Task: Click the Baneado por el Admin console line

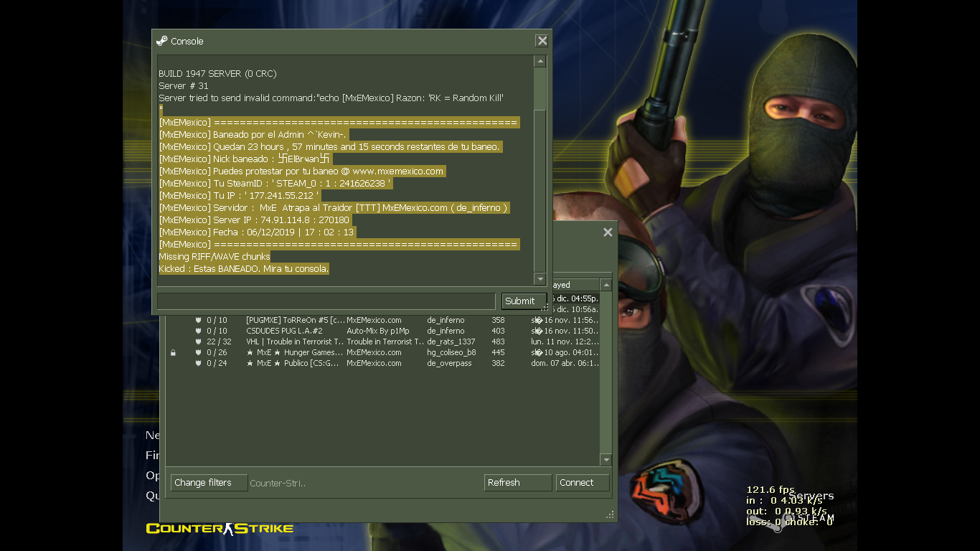Action: pyautogui.click(x=253, y=134)
